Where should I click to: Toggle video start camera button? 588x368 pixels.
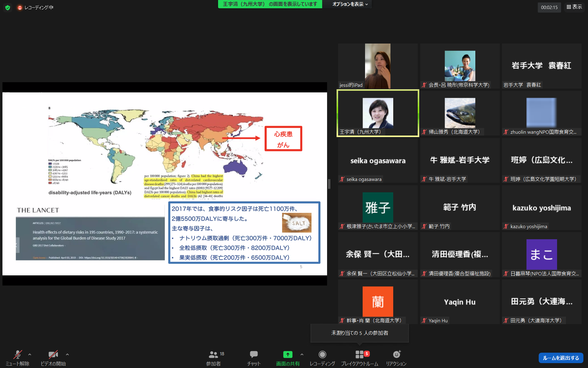coord(53,355)
